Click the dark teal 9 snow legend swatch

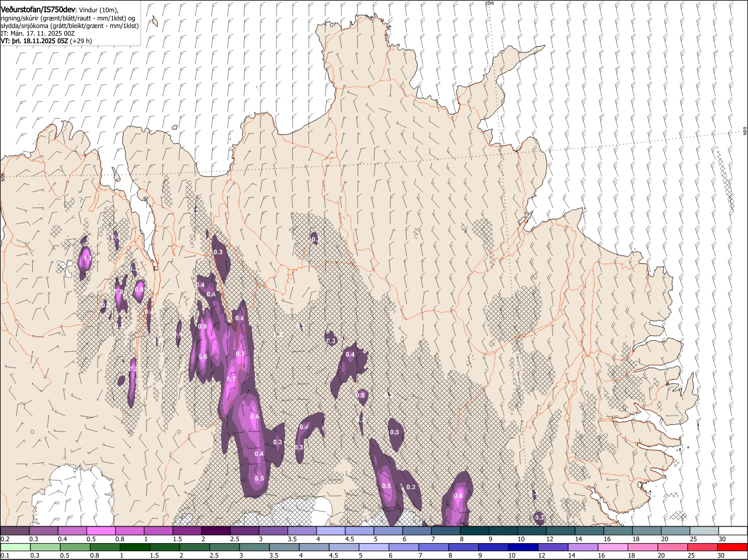[x=504, y=531]
